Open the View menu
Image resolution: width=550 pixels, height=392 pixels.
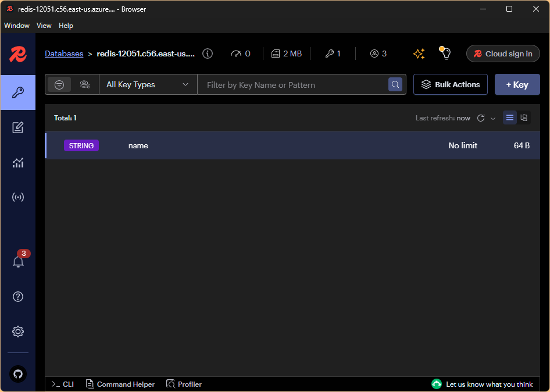coord(44,26)
